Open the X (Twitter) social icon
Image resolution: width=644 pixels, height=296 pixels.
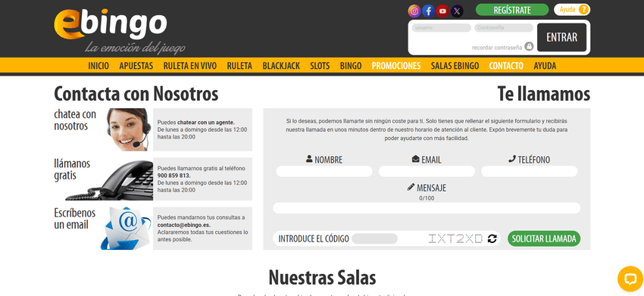457,11
